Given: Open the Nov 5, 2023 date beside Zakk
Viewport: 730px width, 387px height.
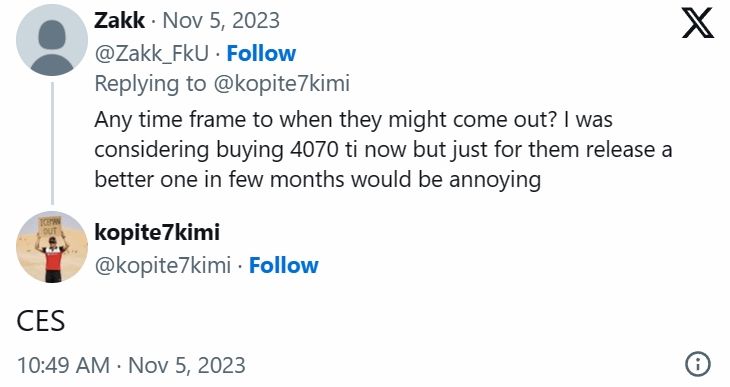Looking at the screenshot, I should coord(221,20).
